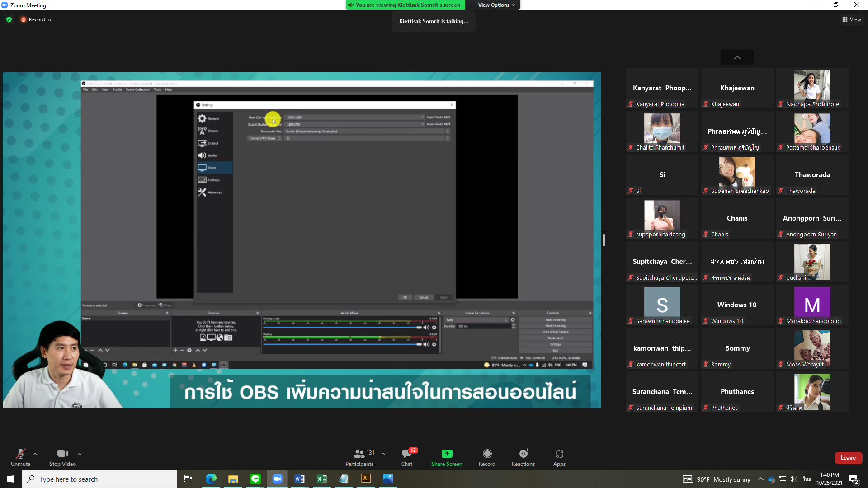Click the input language indicator in tray
868x488 pixels.
[807, 479]
